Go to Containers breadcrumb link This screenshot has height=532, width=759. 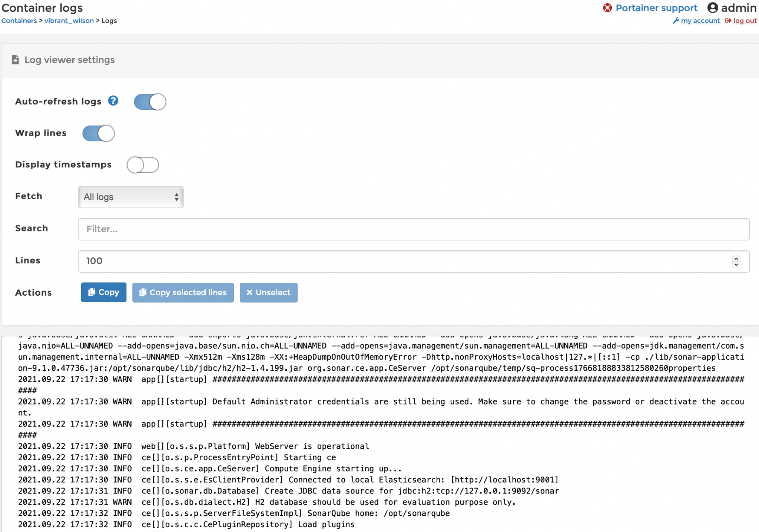coord(19,21)
